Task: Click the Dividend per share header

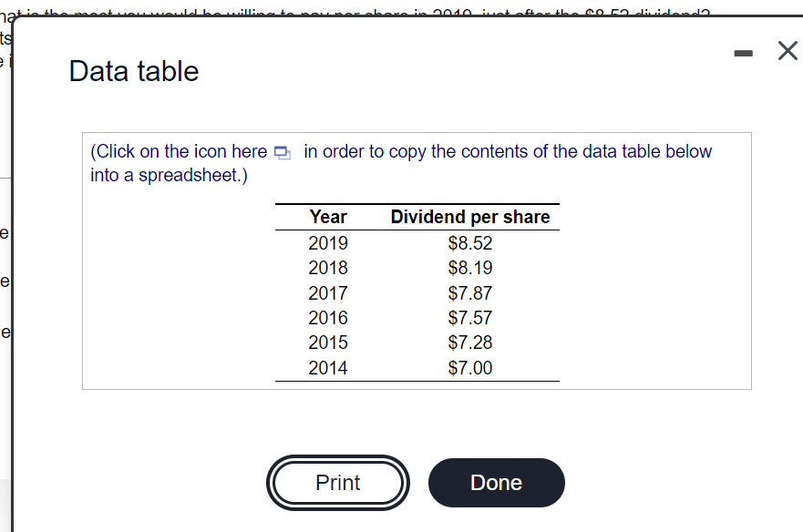Action: [x=470, y=217]
